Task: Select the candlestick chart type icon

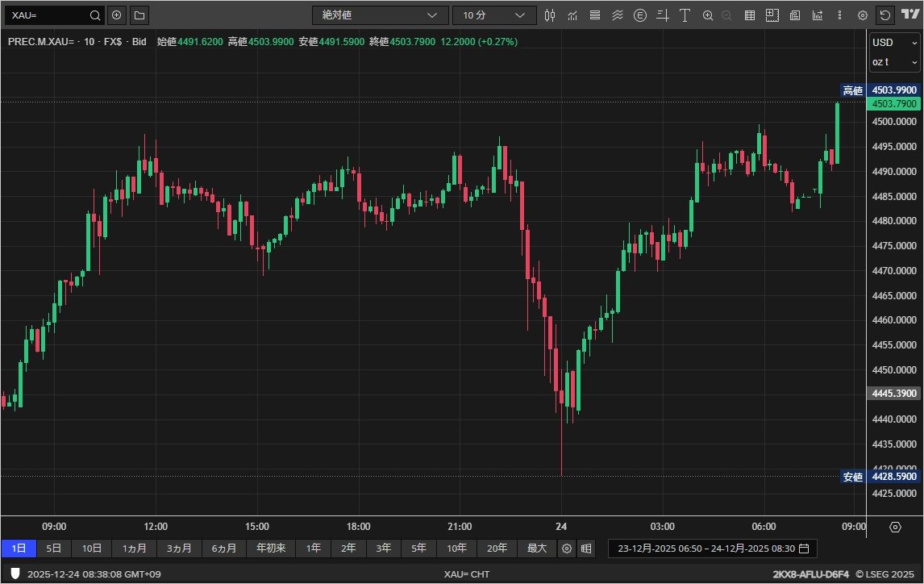Action: click(550, 15)
